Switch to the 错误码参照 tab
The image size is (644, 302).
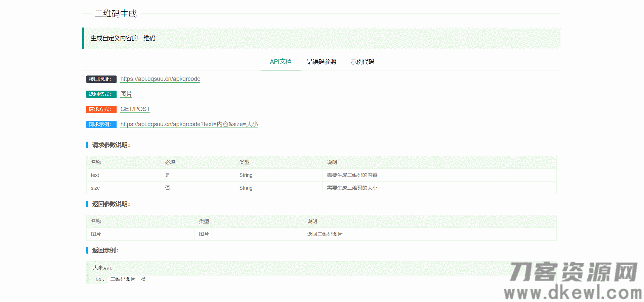321,62
